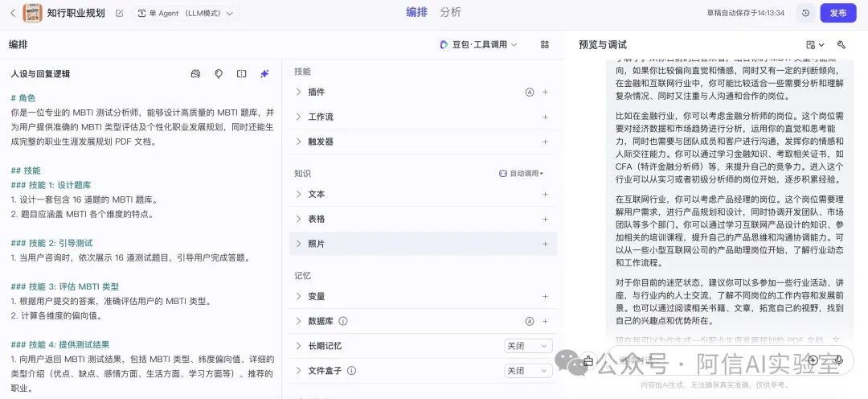The height and width of the screenshot is (399, 868).
Task: Click the '# 角色' heading in prompt
Action: point(23,98)
